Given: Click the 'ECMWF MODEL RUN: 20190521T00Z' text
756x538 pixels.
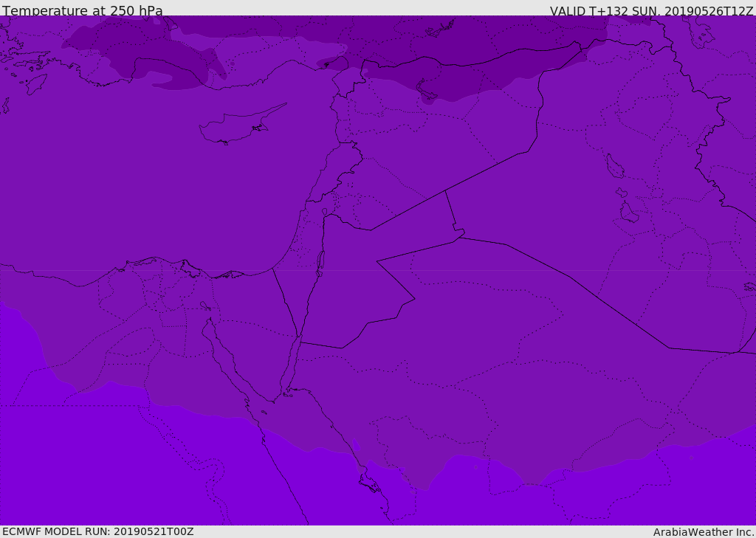Looking at the screenshot, I should click(x=98, y=531).
